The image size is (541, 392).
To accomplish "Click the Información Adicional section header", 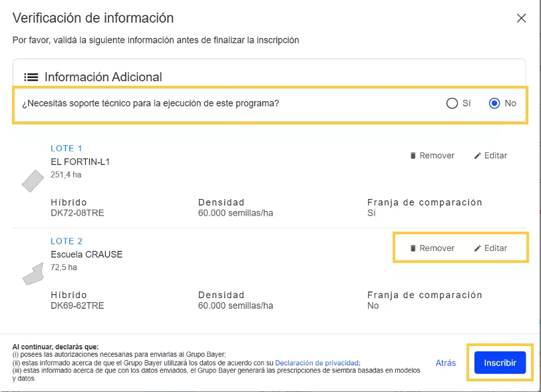I will coord(103,77).
